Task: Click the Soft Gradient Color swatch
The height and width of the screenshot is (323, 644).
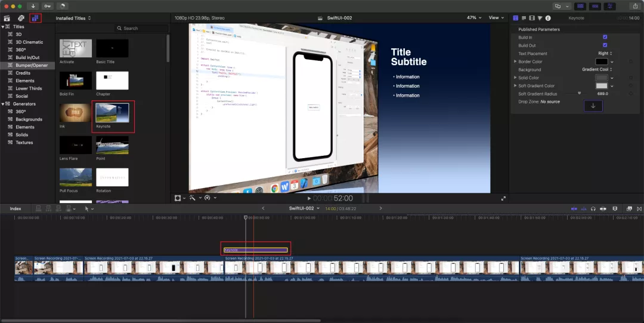Action: pos(601,86)
